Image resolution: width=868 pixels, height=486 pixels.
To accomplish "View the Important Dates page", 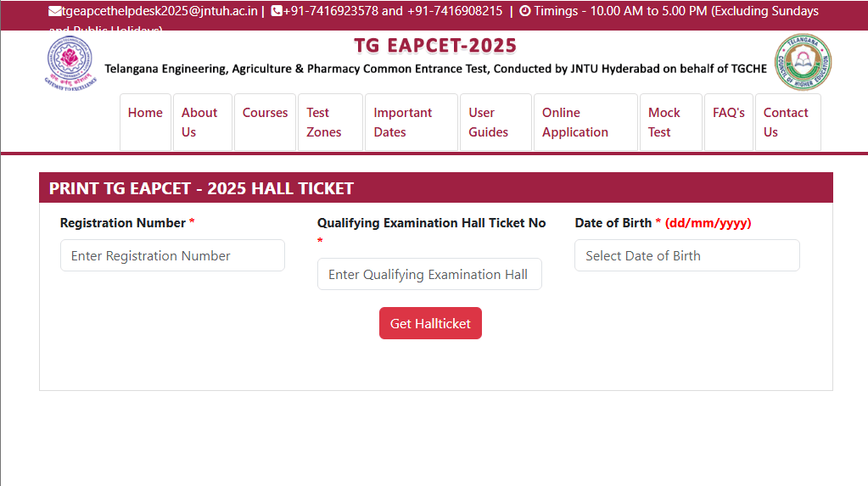I will point(403,122).
